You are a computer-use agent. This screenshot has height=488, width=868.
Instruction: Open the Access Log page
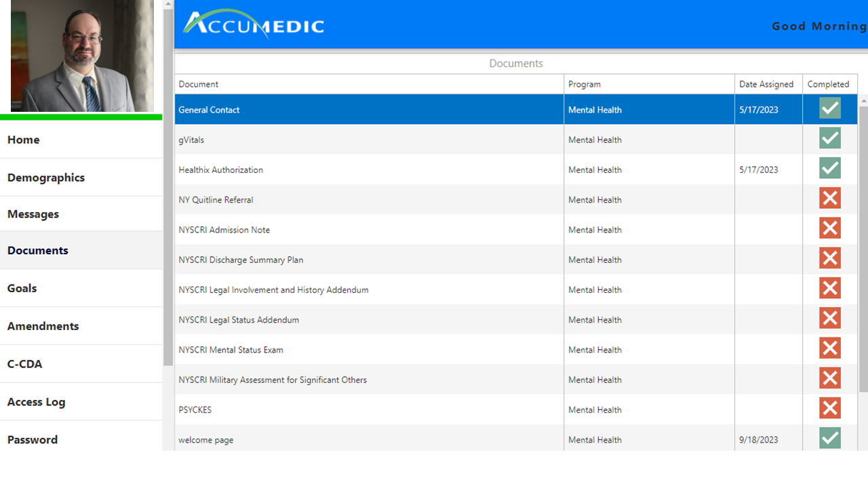click(36, 401)
